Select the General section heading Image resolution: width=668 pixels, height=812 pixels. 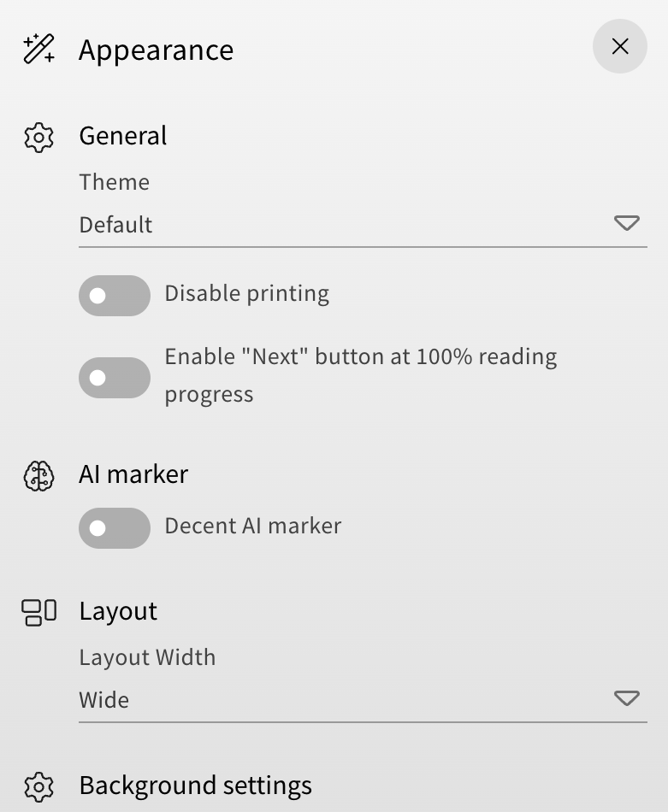[123, 136]
